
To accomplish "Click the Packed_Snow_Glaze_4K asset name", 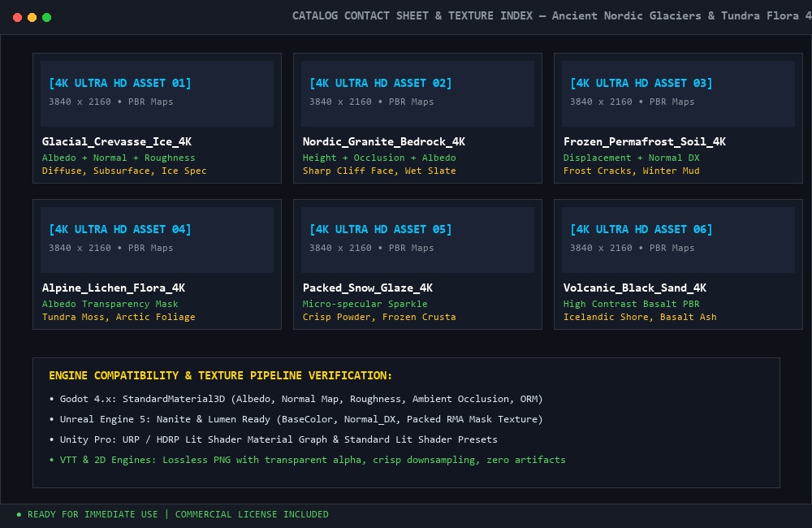I will pyautogui.click(x=368, y=288).
